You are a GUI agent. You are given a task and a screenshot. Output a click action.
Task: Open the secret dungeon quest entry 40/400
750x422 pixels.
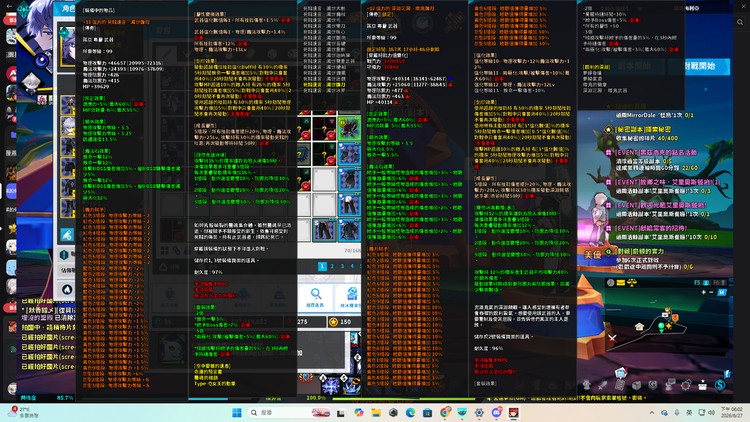[642, 133]
